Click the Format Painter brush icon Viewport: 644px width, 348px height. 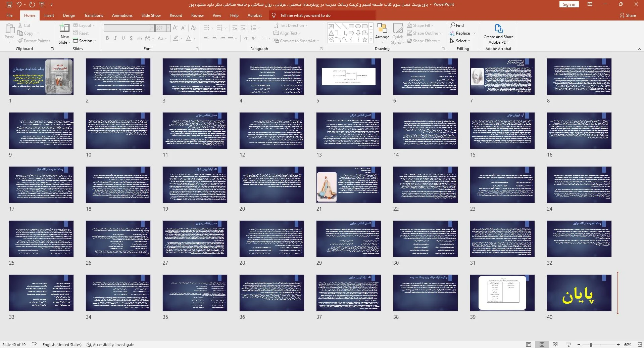click(x=20, y=41)
